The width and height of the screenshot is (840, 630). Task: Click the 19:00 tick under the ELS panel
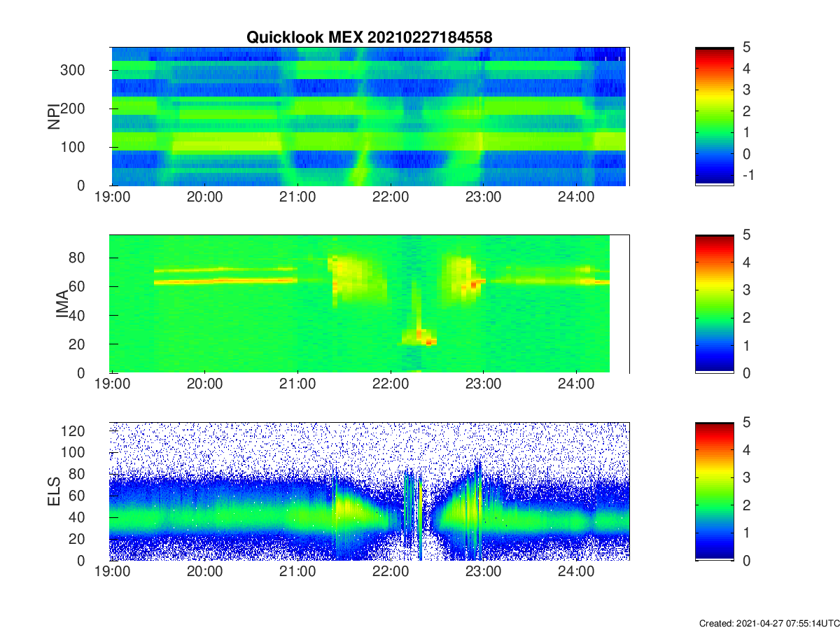pyautogui.click(x=112, y=572)
